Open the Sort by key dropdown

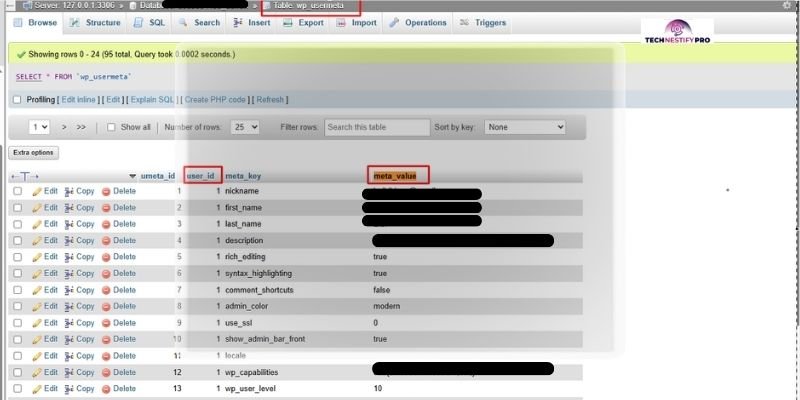tap(525, 127)
